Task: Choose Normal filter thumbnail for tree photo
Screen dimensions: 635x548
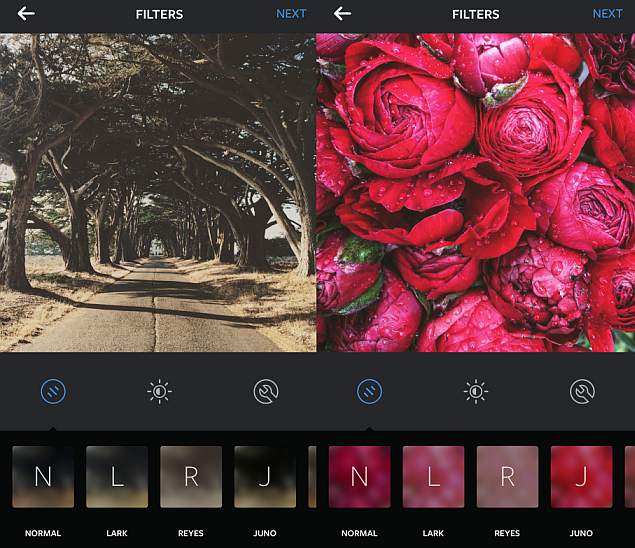Action: [x=43, y=477]
